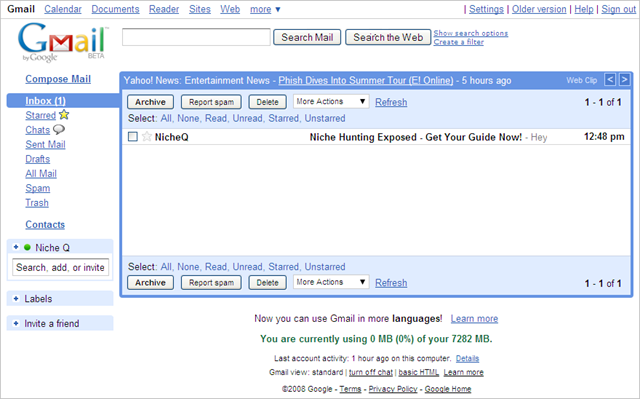Open the Drafts folder
This screenshot has height=399, width=640.
(x=38, y=159)
